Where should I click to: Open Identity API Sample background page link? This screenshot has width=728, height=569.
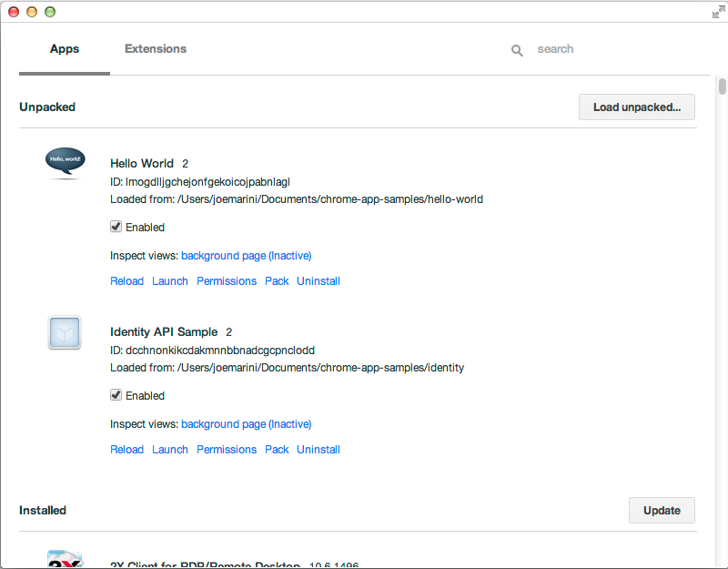pos(246,424)
